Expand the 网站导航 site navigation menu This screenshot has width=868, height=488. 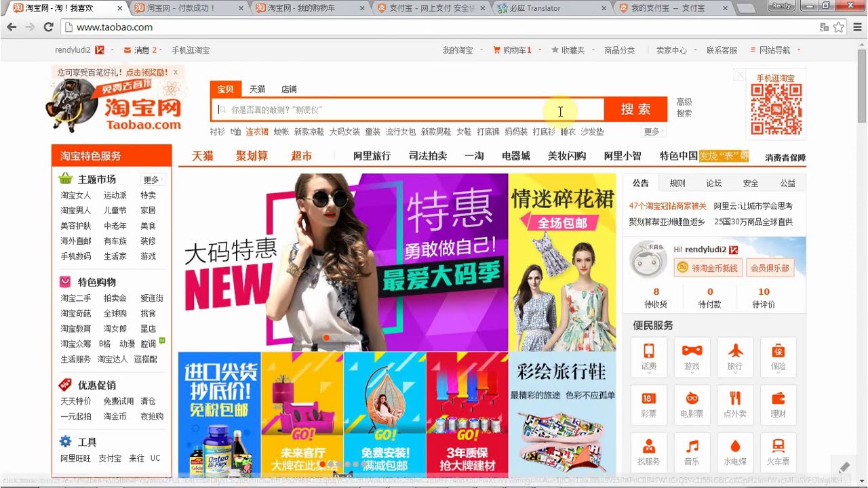tap(775, 50)
